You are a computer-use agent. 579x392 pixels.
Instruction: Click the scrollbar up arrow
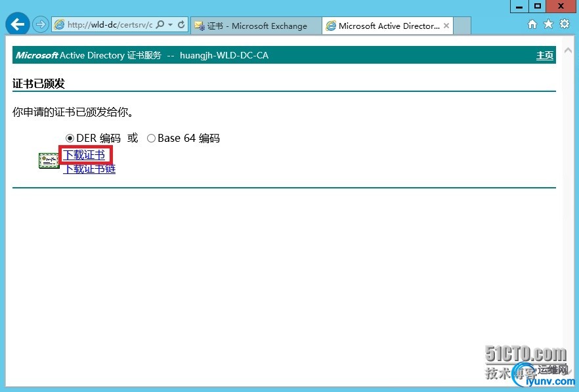point(568,51)
